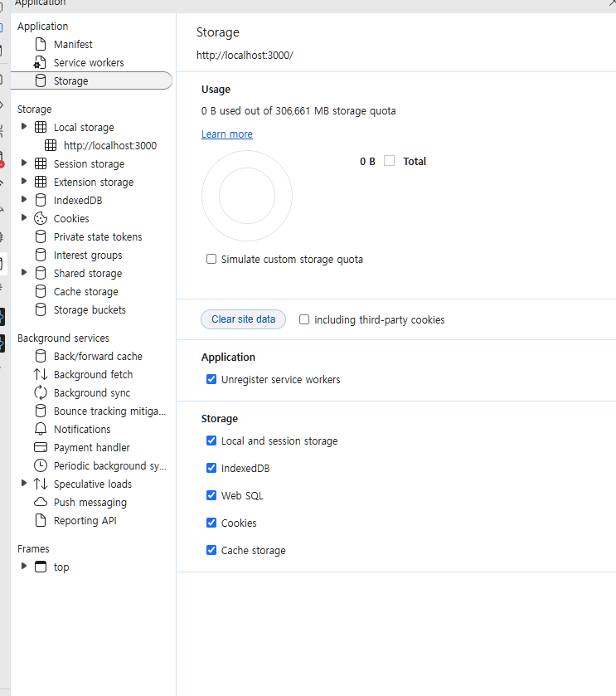The height and width of the screenshot is (696, 616).
Task: Open Notifications background service
Action: (82, 429)
